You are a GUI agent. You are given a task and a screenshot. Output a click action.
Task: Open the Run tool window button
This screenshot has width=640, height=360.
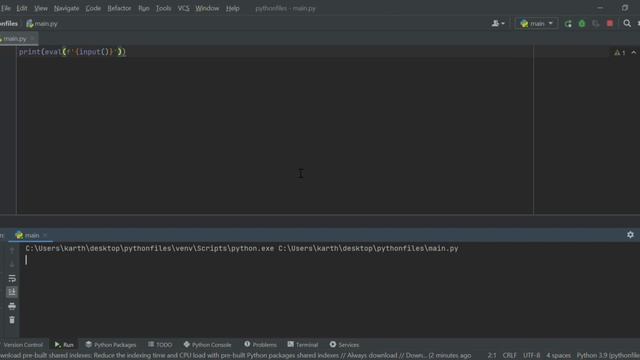pyautogui.click(x=64, y=345)
